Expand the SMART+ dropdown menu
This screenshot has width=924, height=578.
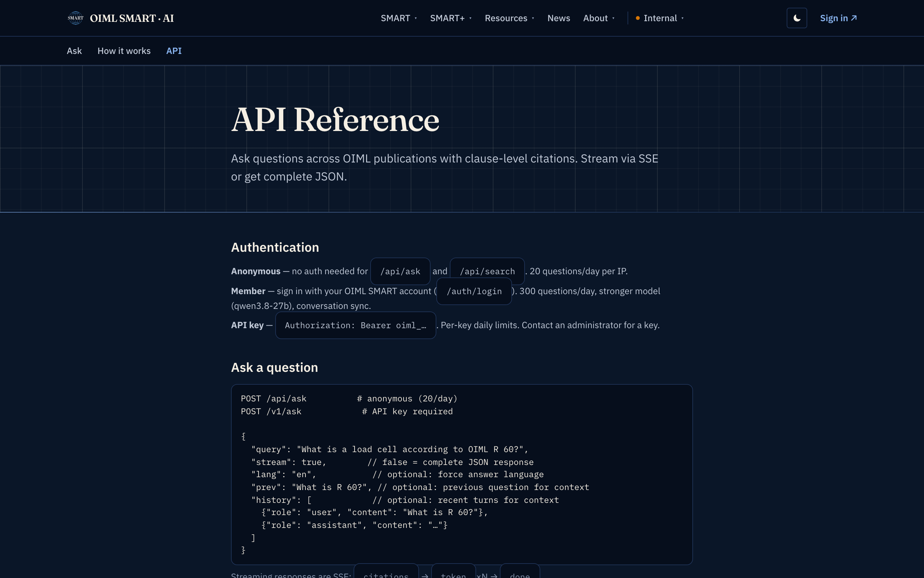[x=450, y=18]
